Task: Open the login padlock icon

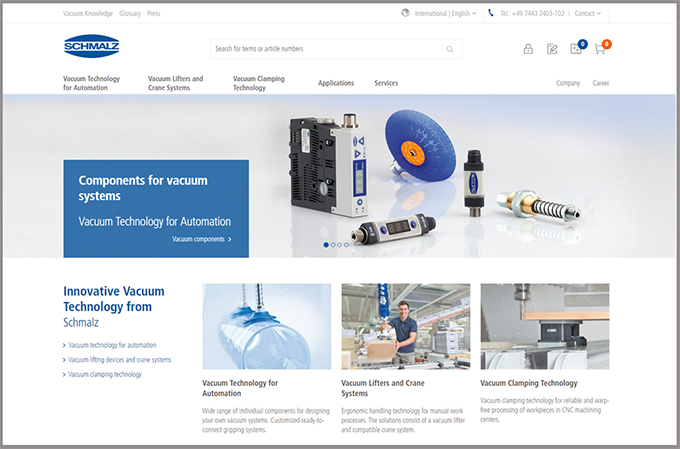Action: pos(528,49)
